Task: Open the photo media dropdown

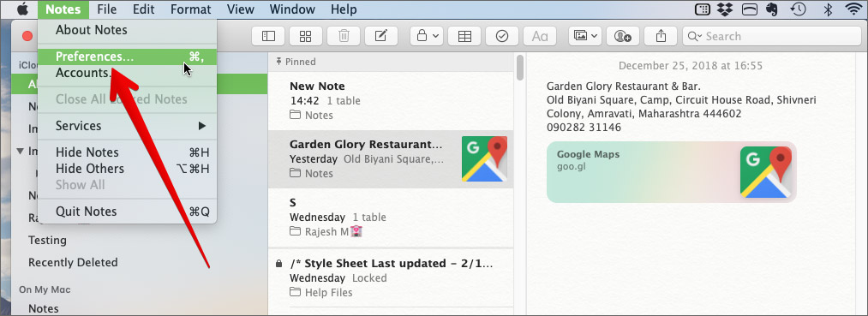Action: click(x=585, y=36)
